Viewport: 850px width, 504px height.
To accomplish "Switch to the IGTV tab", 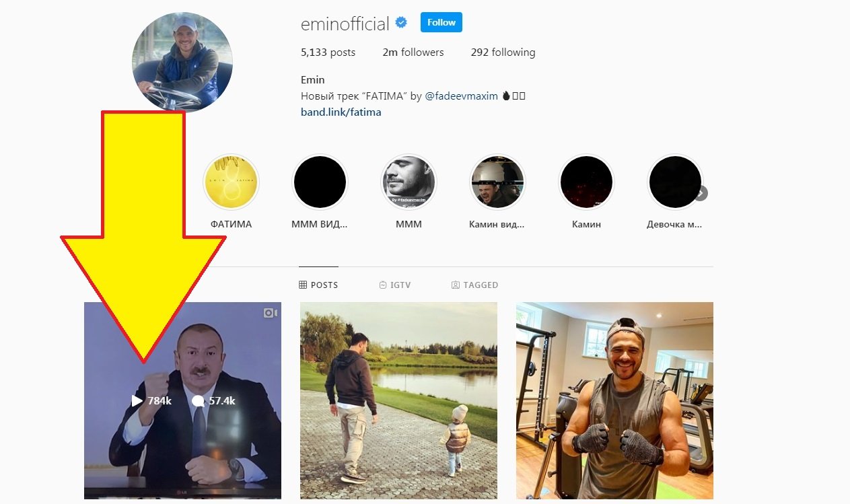I will (x=395, y=285).
